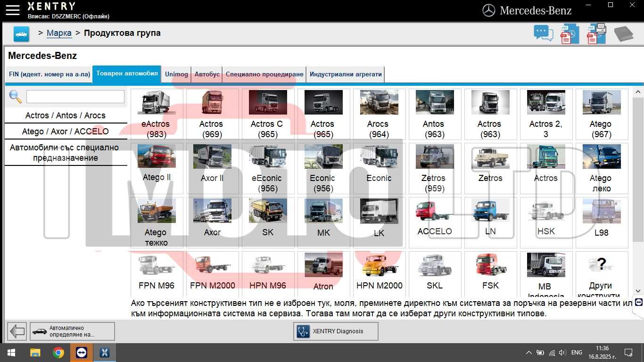Choose the Actros C (965) tile
This screenshot has width=644, height=362.
(x=268, y=115)
